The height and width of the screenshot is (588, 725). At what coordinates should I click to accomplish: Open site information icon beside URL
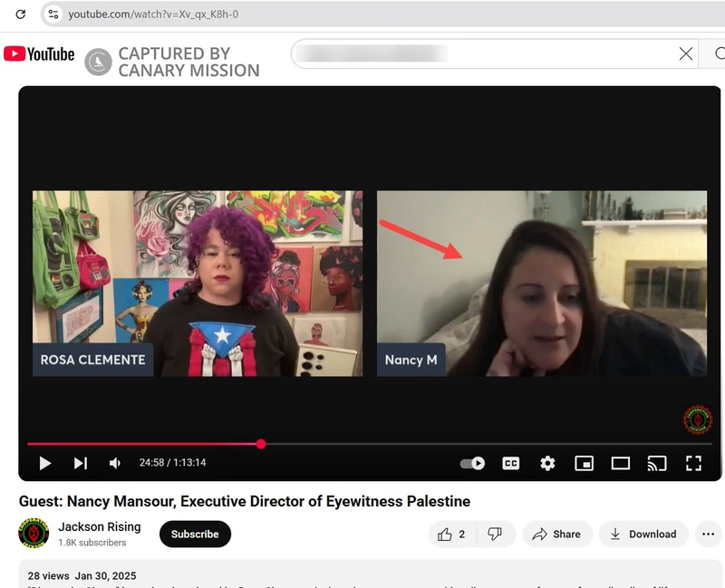53,14
